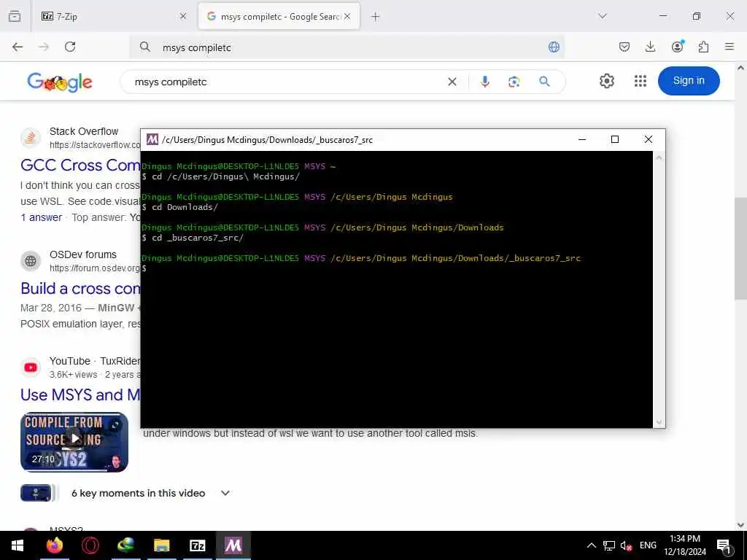Click the Google logo

coord(60,82)
